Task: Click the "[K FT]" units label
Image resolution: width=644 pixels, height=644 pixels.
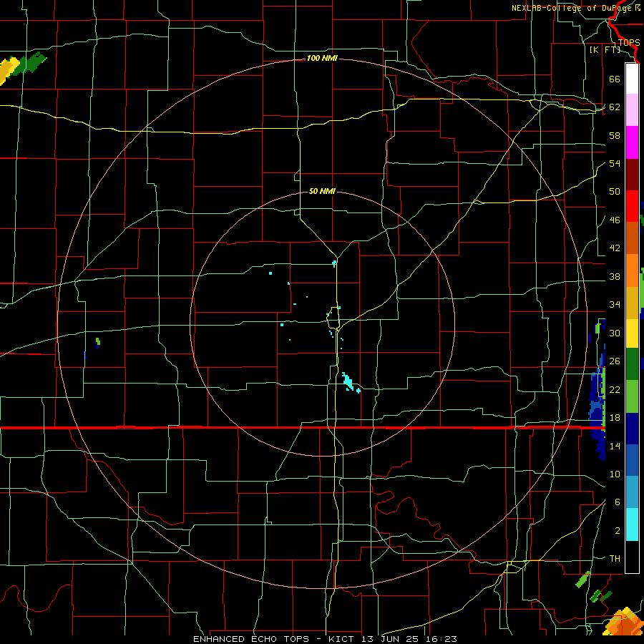Action: (605, 49)
